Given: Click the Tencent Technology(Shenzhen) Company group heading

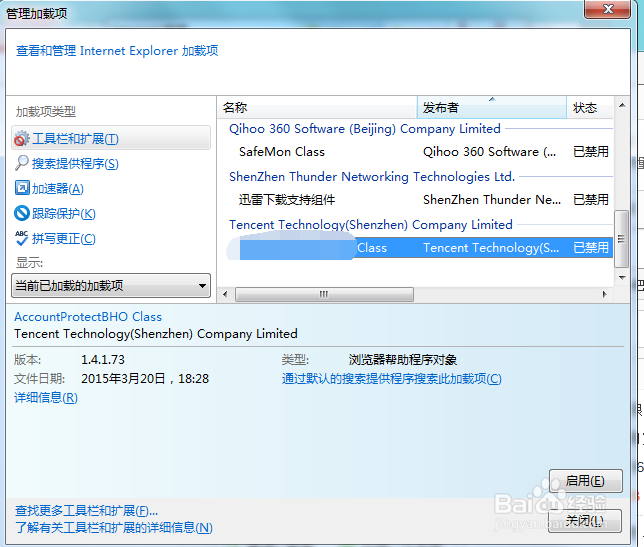Looking at the screenshot, I should [x=371, y=225].
